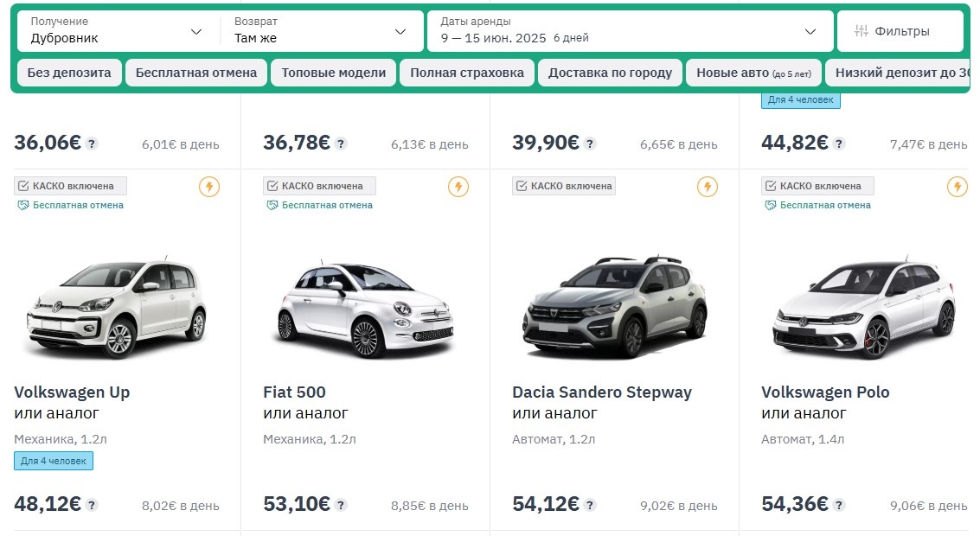Click the lightning icon on Dacia Sandero card

click(x=706, y=185)
